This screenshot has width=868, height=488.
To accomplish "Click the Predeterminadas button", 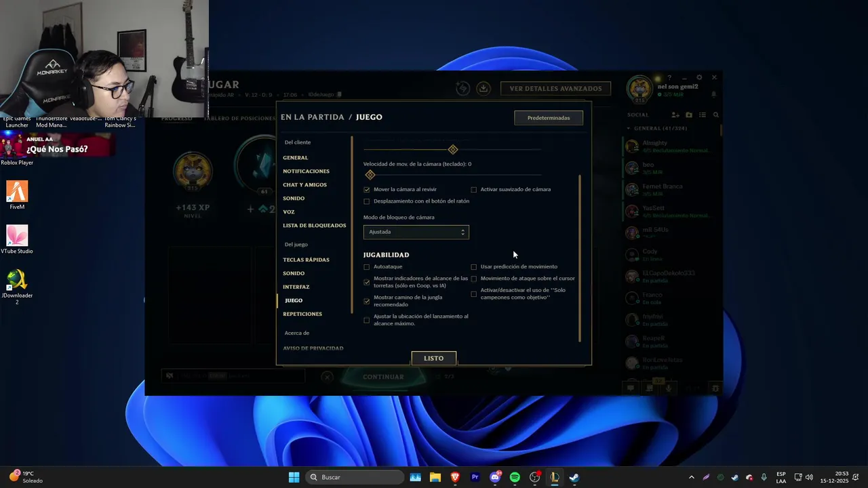I will coord(549,118).
